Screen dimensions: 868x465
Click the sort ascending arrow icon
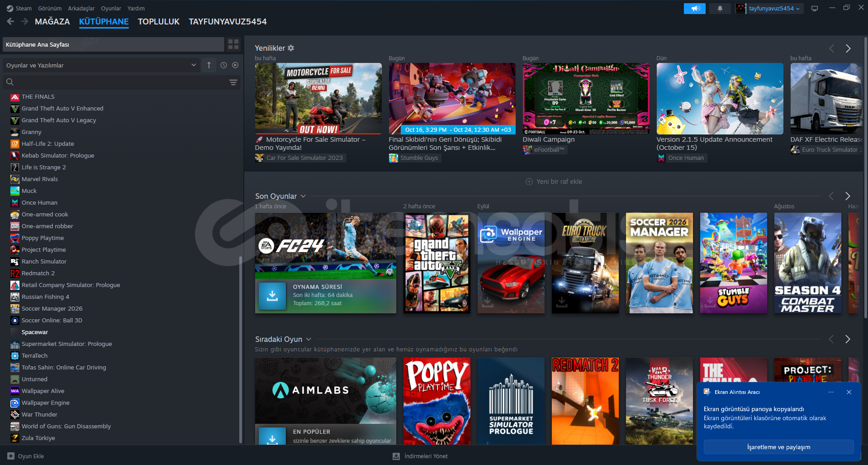pyautogui.click(x=209, y=65)
